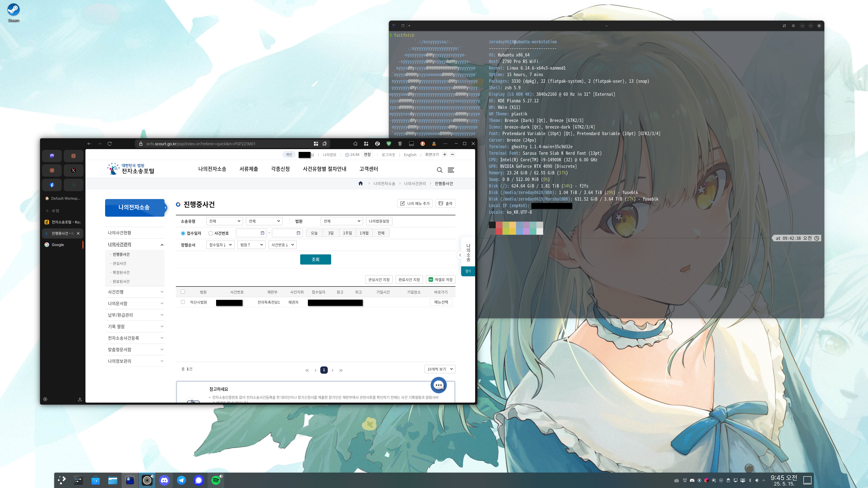This screenshot has height=488, width=868.
Task: Open the browser extensions puzzle icon
Action: click(355, 144)
